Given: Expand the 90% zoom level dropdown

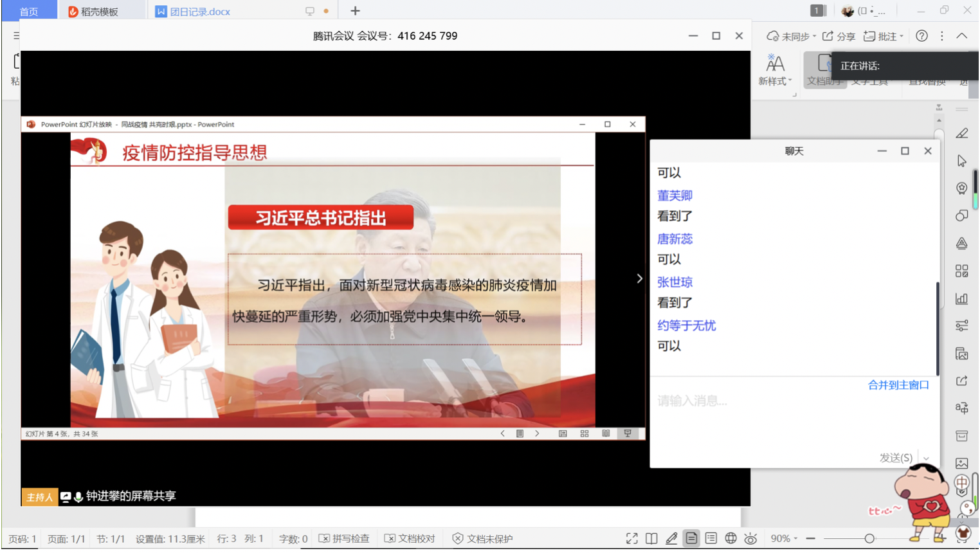Looking at the screenshot, I should click(785, 539).
